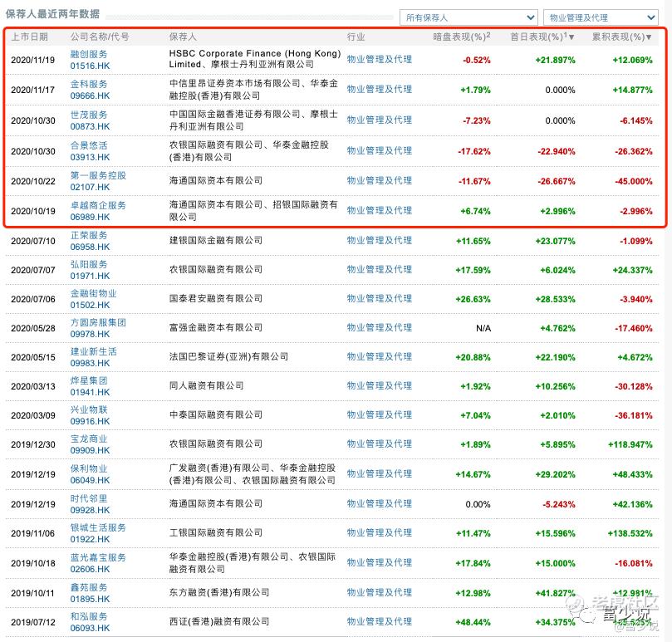
Task: Open stock code 09978.HK
Action: (x=90, y=334)
